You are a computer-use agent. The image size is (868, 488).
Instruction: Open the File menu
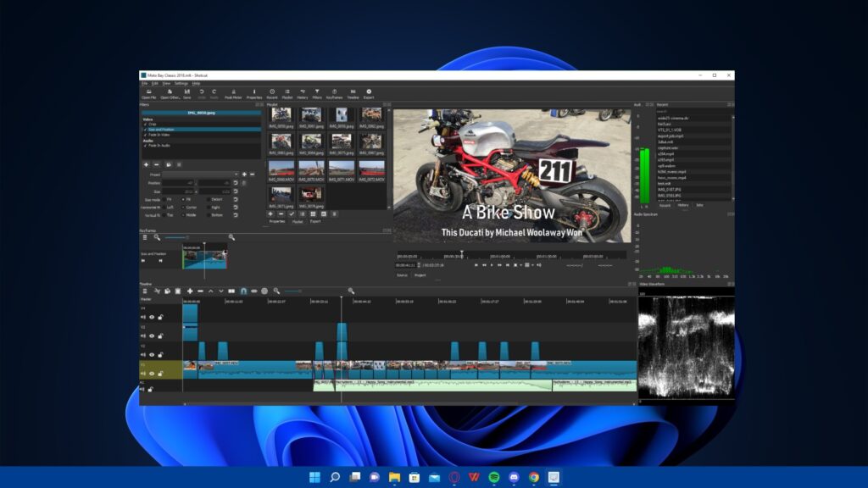pos(144,84)
